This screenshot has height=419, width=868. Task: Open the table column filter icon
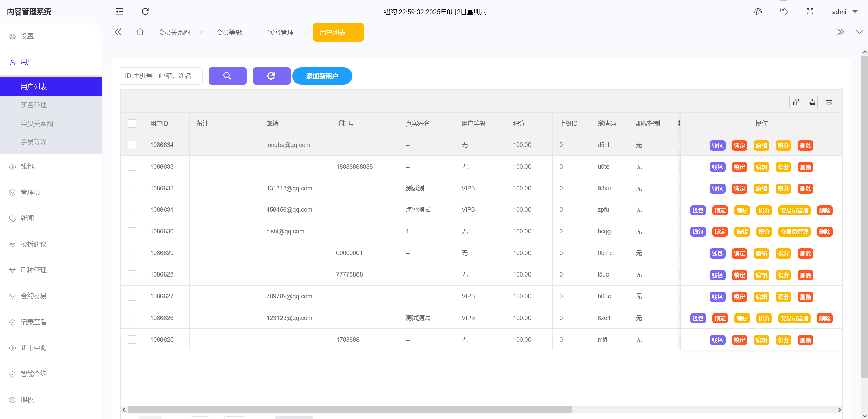click(795, 102)
